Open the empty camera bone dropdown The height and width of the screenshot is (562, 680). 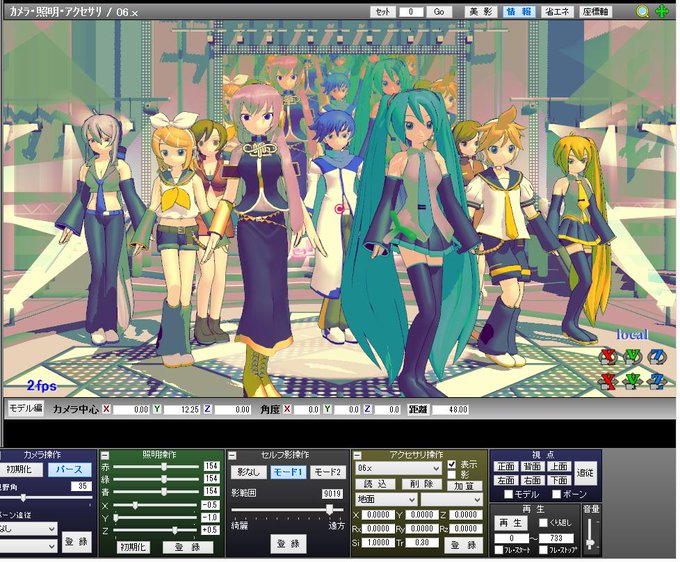coord(28,546)
